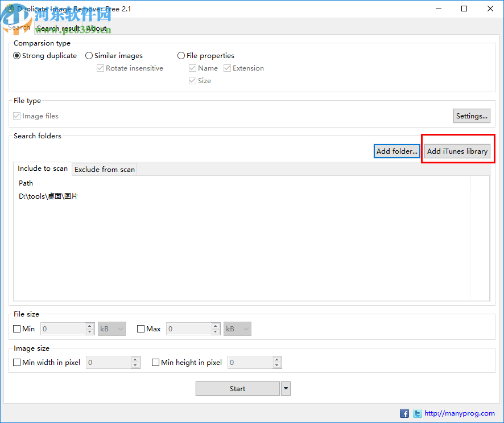
Task: Click the Facebook icon in the status bar
Action: tap(404, 413)
